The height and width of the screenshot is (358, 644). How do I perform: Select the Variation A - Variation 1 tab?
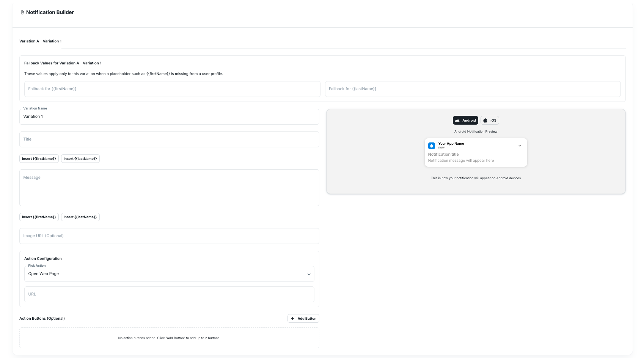click(x=40, y=41)
